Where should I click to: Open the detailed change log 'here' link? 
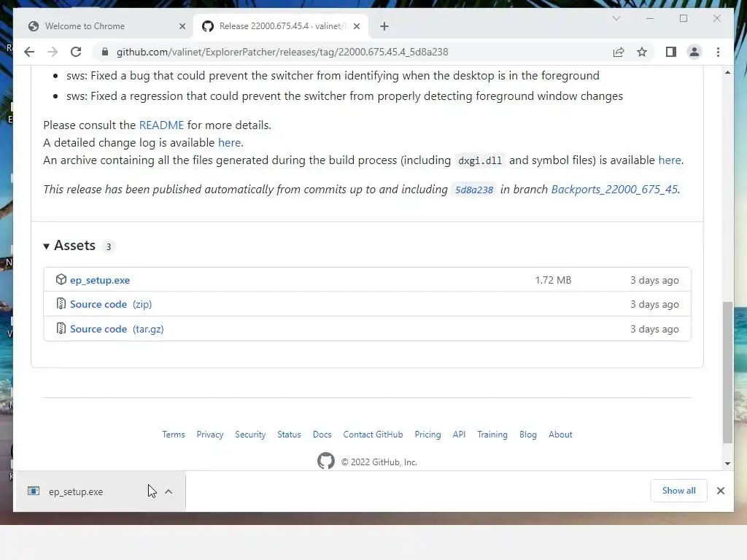pyautogui.click(x=229, y=143)
